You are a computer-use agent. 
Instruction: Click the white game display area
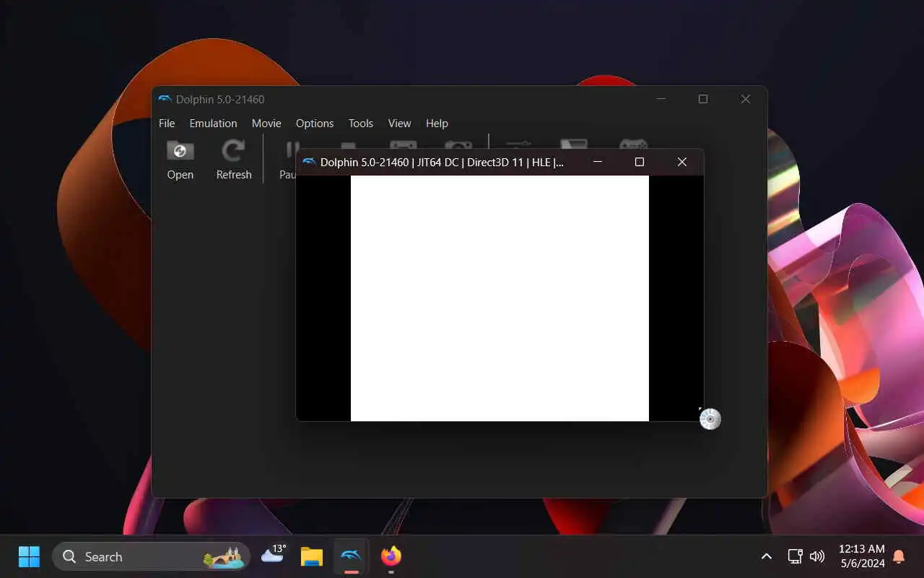[x=500, y=298]
